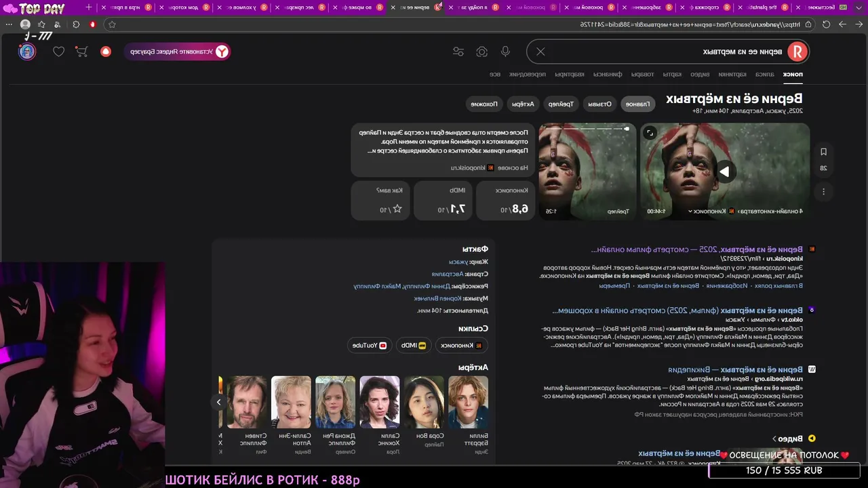Save film with the bookmark icon
Image resolution: width=868 pixels, height=488 pixels.
click(x=824, y=152)
